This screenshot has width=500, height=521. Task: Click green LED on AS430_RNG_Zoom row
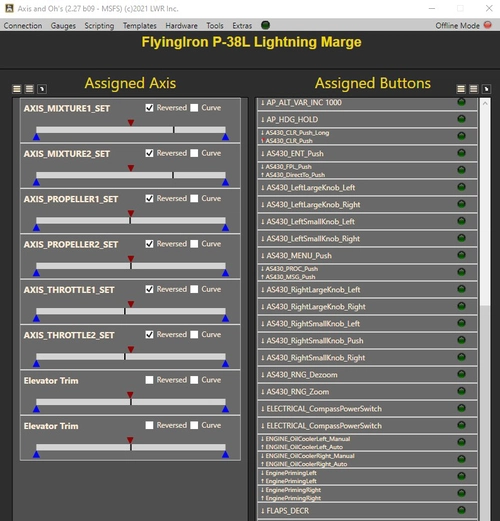pyautogui.click(x=461, y=391)
